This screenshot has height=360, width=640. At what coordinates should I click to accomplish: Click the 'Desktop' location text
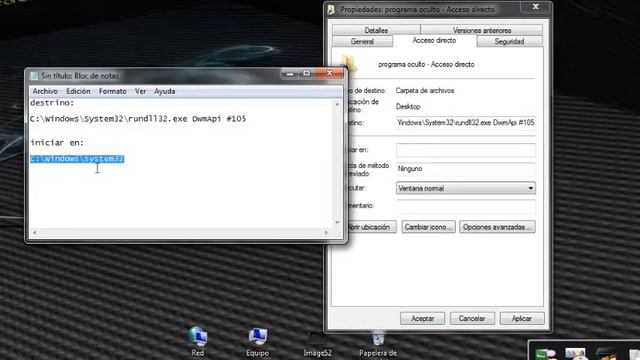(x=408, y=107)
